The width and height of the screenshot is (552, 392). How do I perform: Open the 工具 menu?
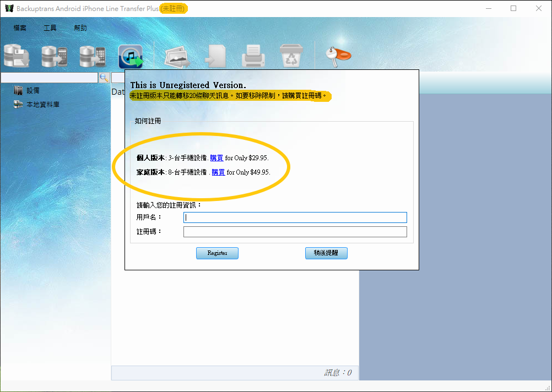coord(50,28)
